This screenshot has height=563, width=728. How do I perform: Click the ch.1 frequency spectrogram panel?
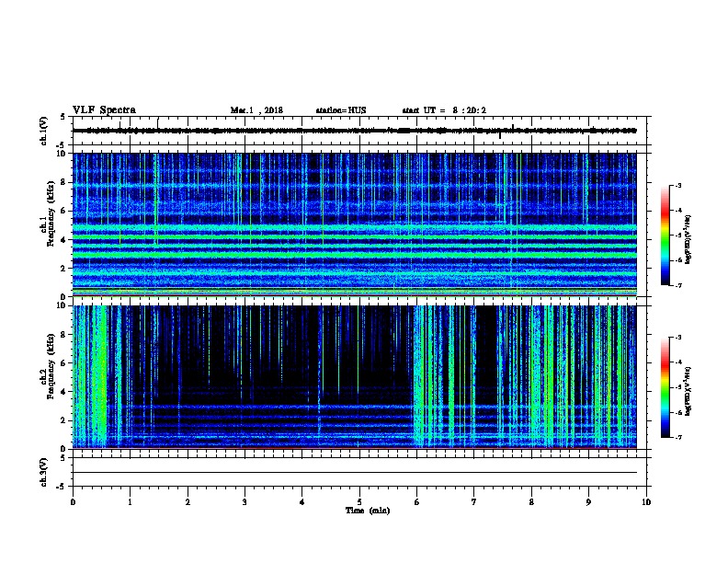(355, 224)
